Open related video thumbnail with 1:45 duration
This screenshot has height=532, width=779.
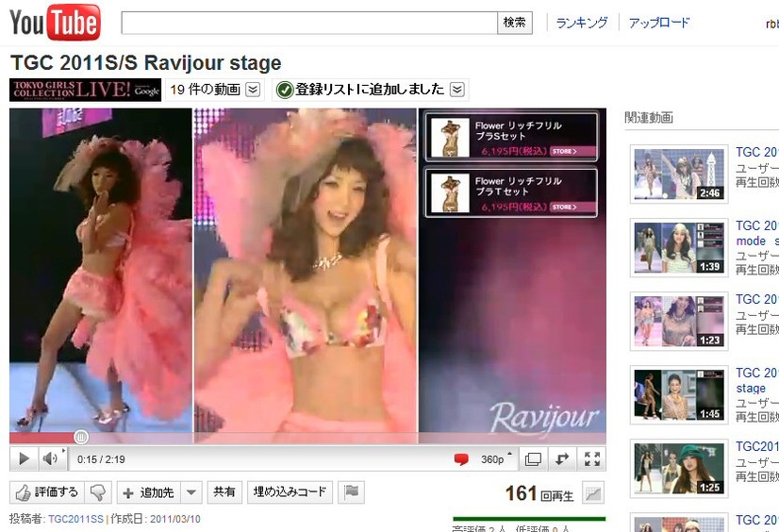679,394
